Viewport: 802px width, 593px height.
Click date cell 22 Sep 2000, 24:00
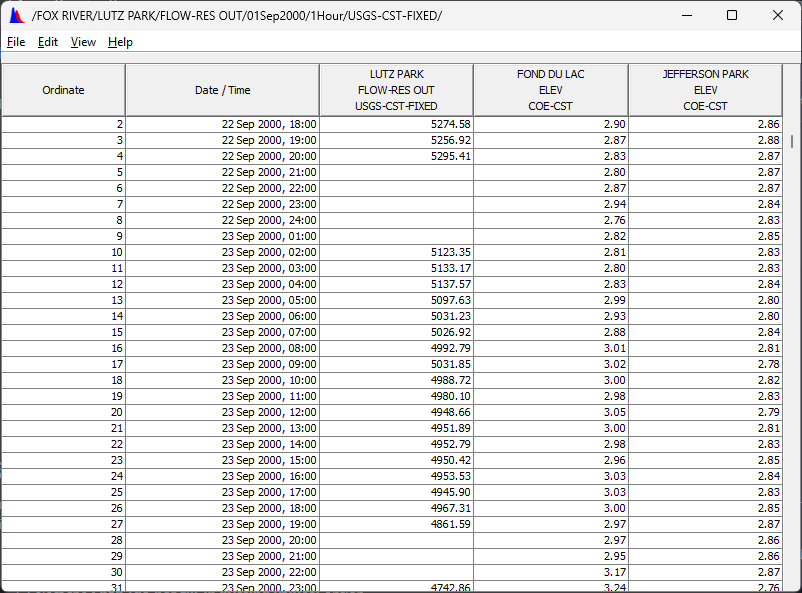coord(222,220)
